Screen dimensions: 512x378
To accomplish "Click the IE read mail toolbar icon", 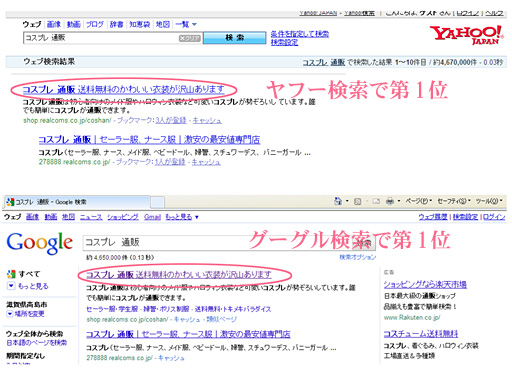I will point(376,201).
